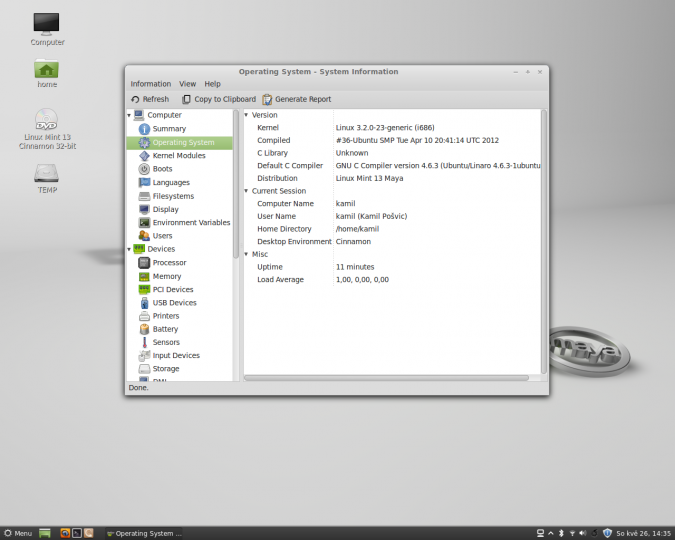Click Copy to Clipboard
The height and width of the screenshot is (540, 675).
click(219, 99)
